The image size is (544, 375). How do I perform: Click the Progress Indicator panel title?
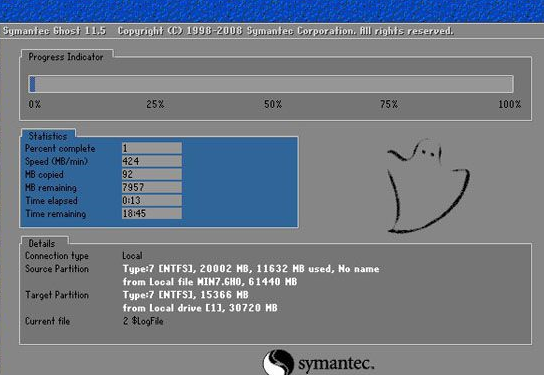pos(66,57)
